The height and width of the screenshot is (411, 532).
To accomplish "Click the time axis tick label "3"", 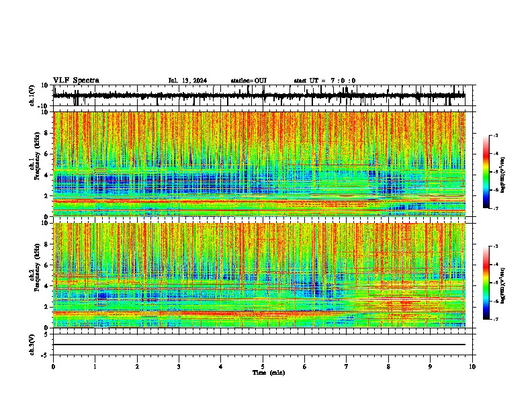I will 179,367.
